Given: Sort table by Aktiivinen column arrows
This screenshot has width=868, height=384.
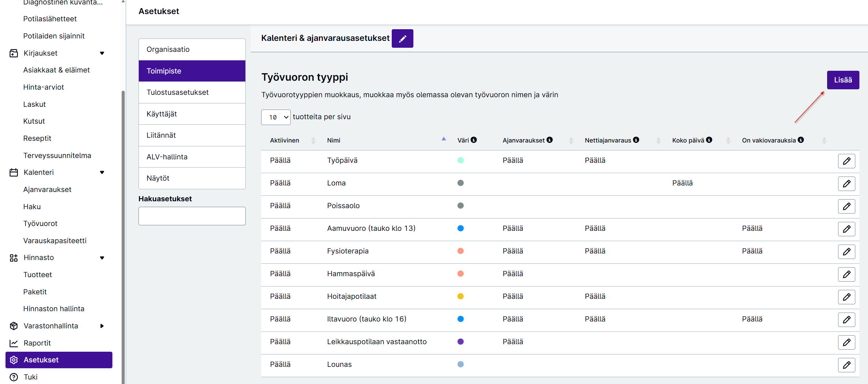Looking at the screenshot, I should pos(313,140).
